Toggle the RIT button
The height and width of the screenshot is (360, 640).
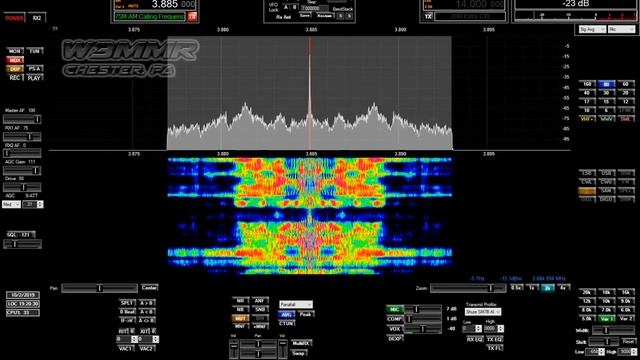point(124,331)
